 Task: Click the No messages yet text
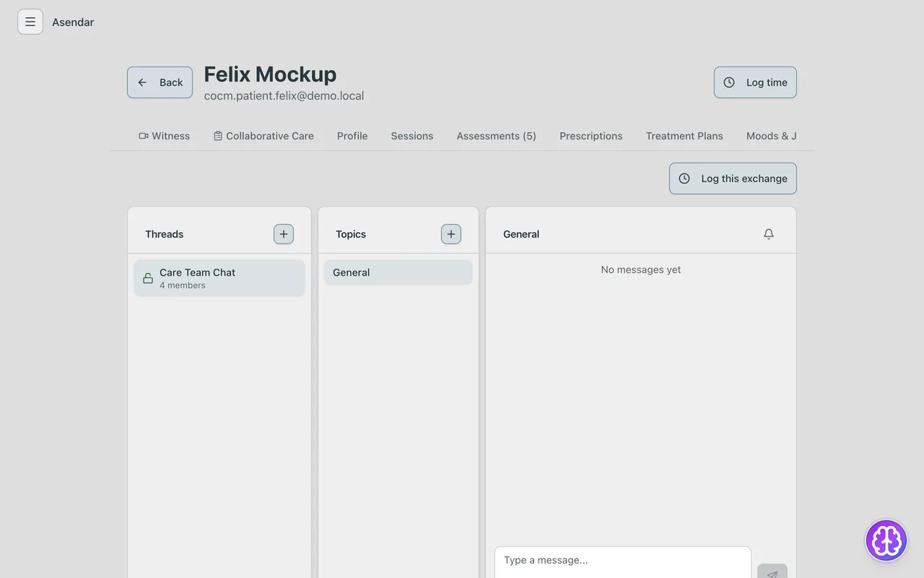tap(641, 269)
